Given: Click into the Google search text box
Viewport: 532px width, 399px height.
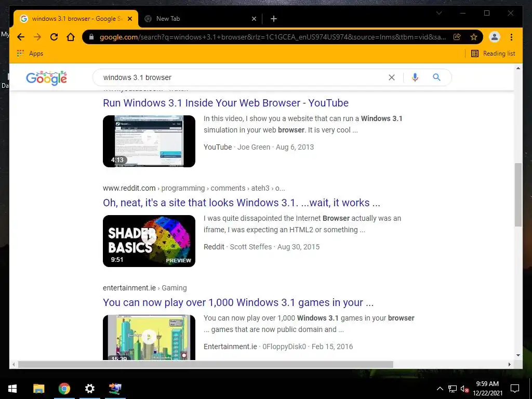Looking at the screenshot, I should (243, 77).
